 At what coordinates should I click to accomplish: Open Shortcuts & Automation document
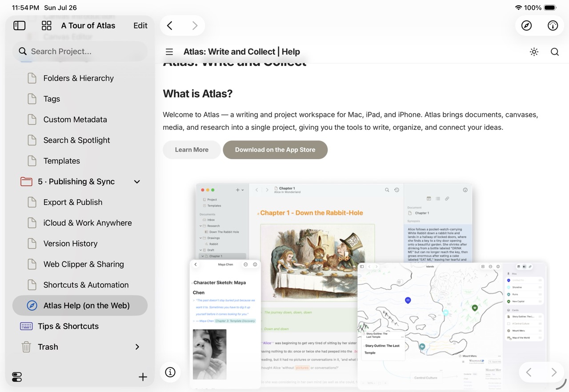click(x=80, y=285)
